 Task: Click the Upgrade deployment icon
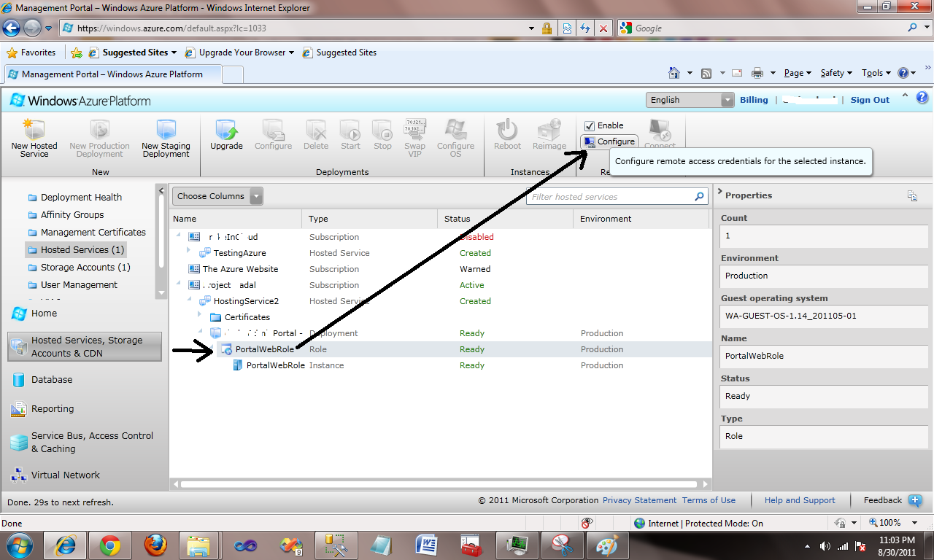(226, 135)
